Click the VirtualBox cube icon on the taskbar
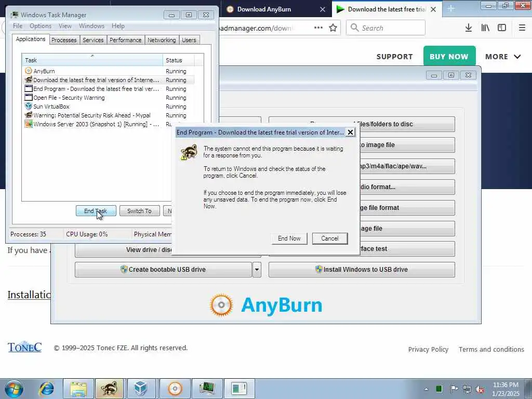This screenshot has height=399, width=532. click(x=140, y=389)
